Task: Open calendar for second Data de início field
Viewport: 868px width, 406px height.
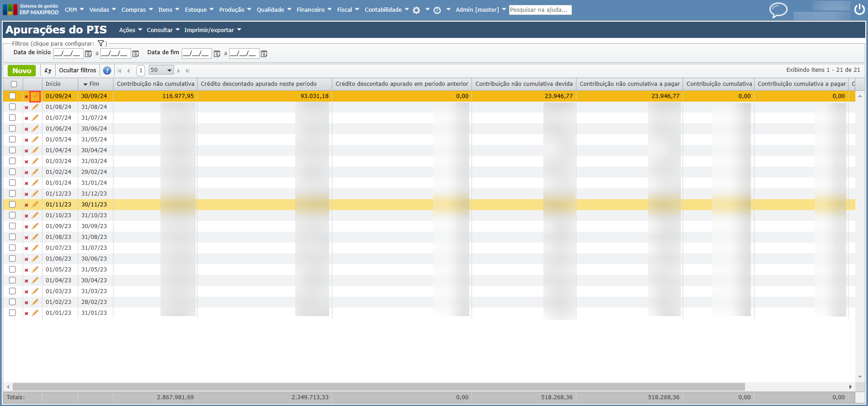Action: click(x=136, y=54)
